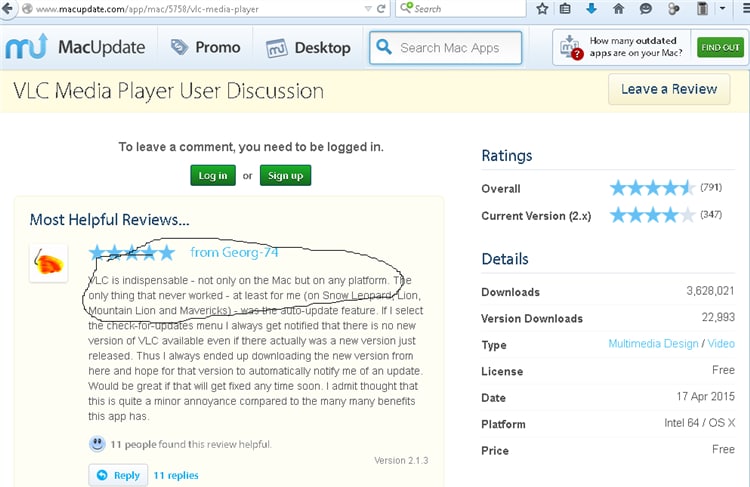Click the (347) current version ratings count

click(x=711, y=214)
